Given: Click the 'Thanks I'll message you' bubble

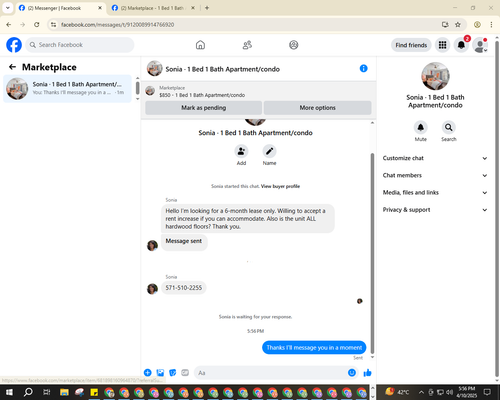Looking at the screenshot, I should pyautogui.click(x=314, y=348).
